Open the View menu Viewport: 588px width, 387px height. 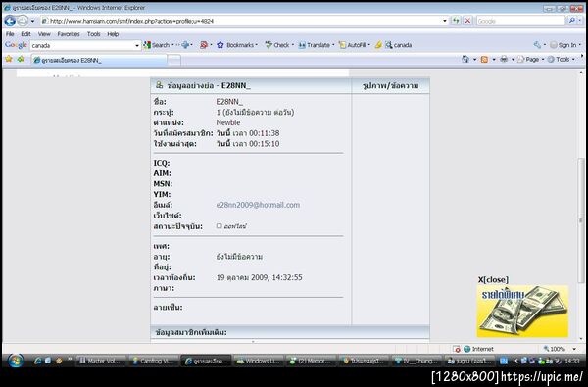[x=44, y=34]
